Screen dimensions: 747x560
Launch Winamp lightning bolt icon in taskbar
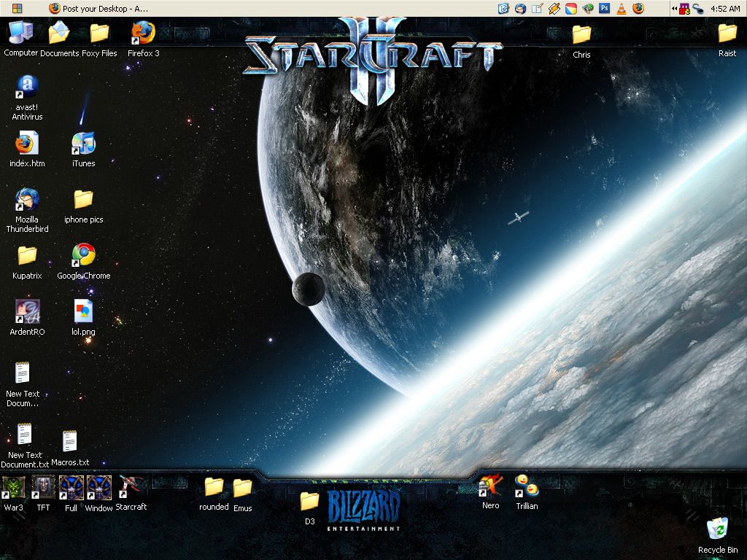[x=554, y=8]
